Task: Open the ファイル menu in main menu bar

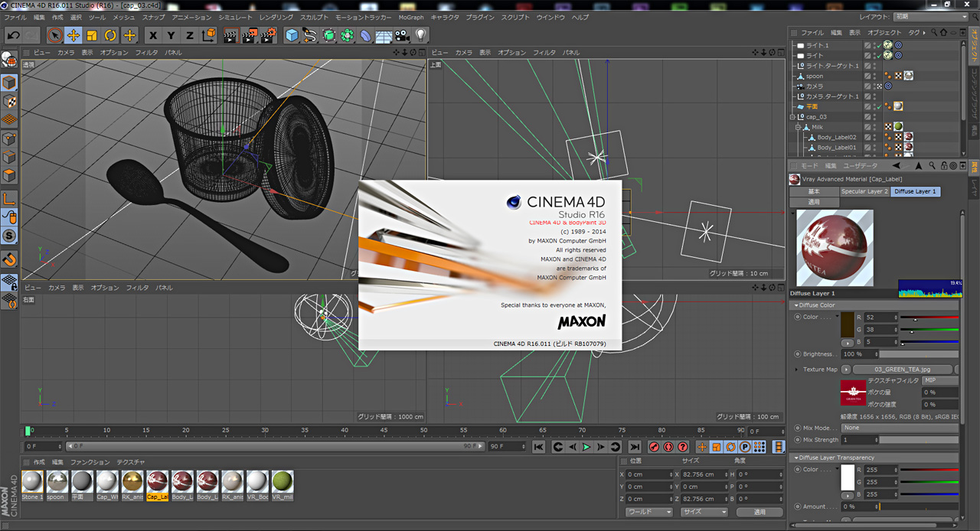Action: pos(15,17)
